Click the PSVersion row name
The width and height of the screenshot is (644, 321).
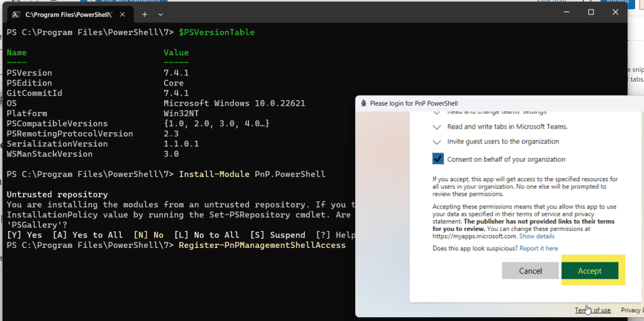coord(30,73)
